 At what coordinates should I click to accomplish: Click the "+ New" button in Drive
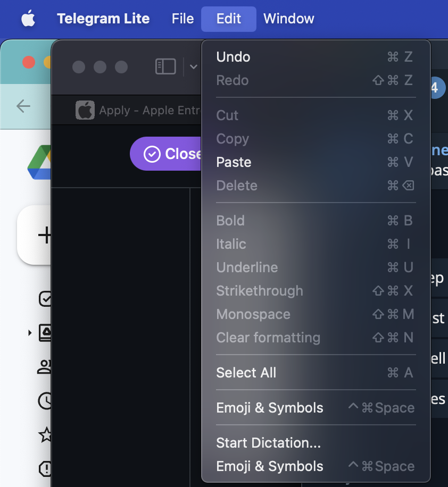click(45, 235)
